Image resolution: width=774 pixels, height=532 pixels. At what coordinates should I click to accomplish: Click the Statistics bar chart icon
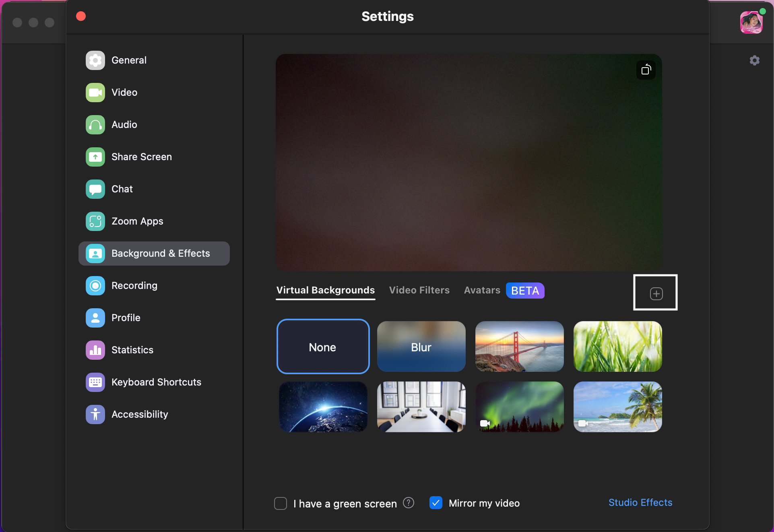coord(95,350)
